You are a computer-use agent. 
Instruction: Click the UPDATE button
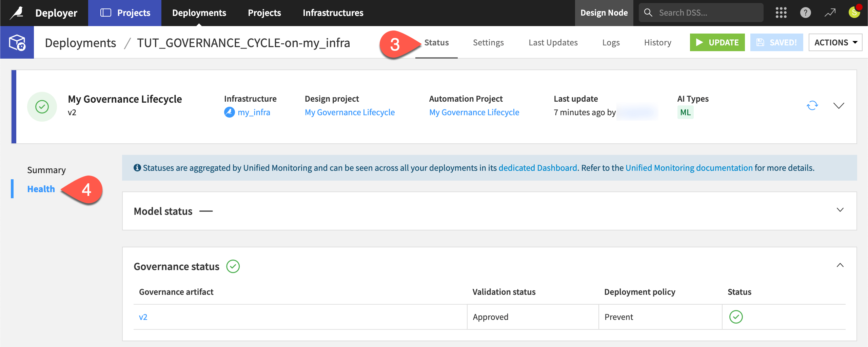(717, 42)
